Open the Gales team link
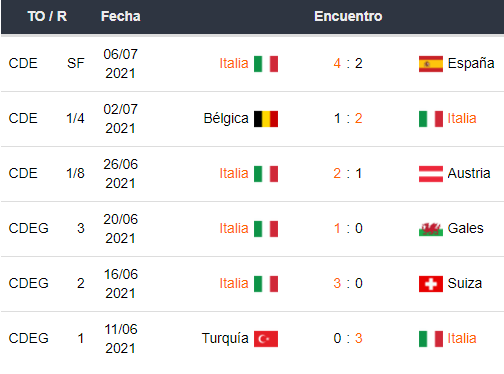Screen dimensions: 504x374 (465, 228)
